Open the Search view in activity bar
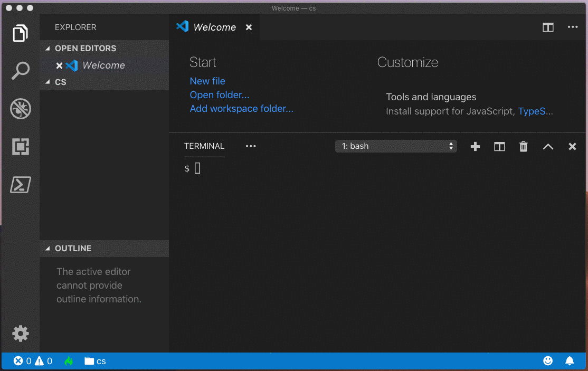The height and width of the screenshot is (371, 588). coord(20,71)
